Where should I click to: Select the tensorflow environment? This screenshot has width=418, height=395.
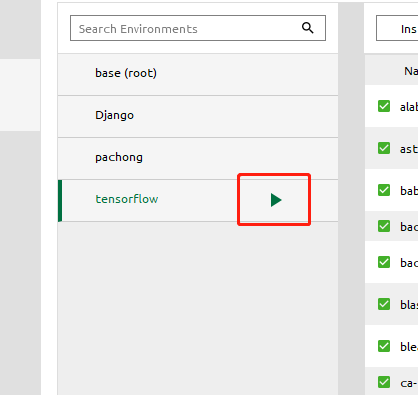(x=198, y=201)
